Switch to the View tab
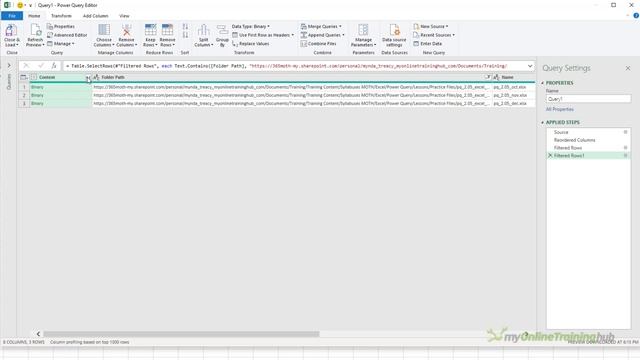 click(x=124, y=16)
